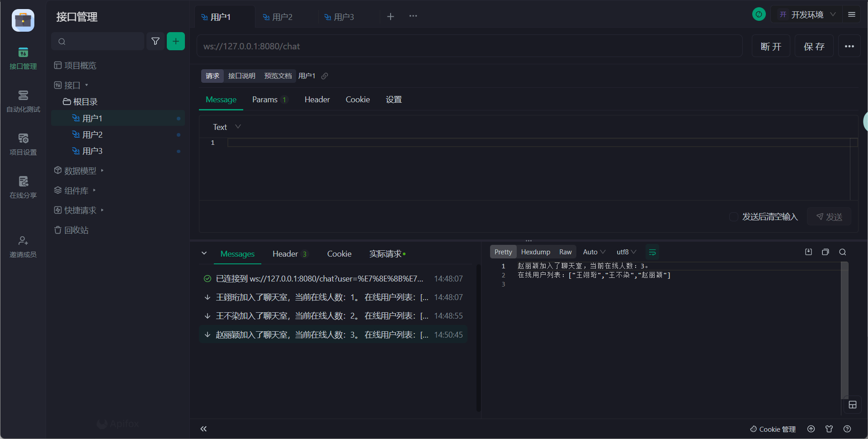Switch to the Hexdump view tab
Image resolution: width=868 pixels, height=439 pixels.
[535, 252]
